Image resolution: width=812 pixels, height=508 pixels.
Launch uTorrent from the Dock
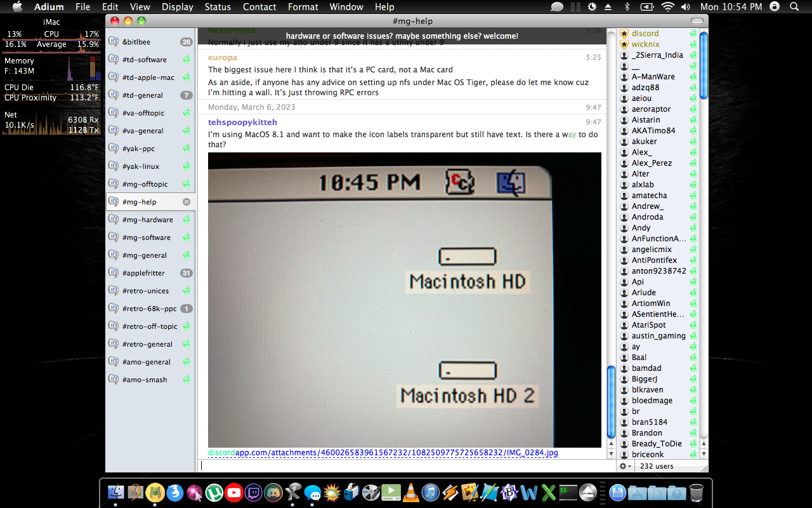214,492
